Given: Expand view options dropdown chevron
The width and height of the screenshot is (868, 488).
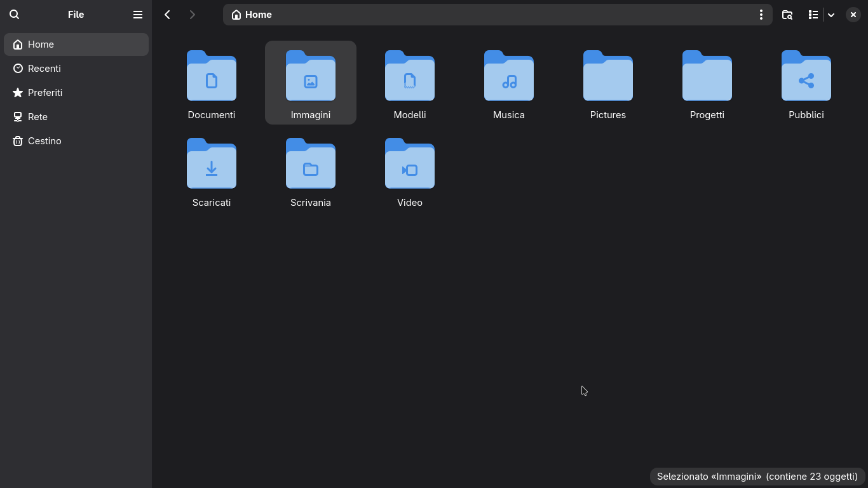Looking at the screenshot, I should (831, 15).
